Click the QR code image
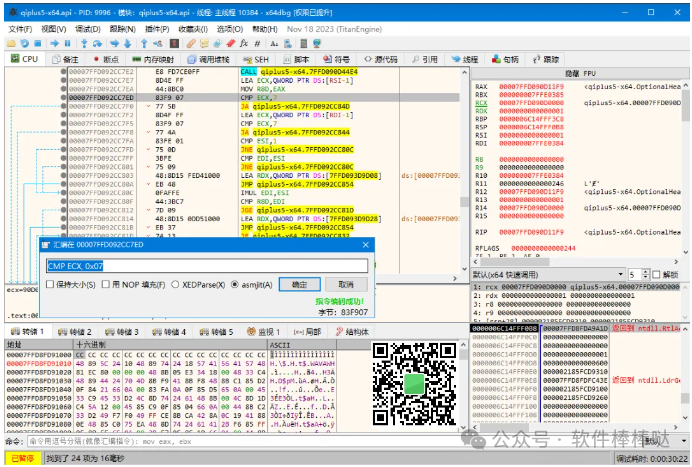Image resolution: width=692 pixels, height=467 pixels. (x=414, y=384)
